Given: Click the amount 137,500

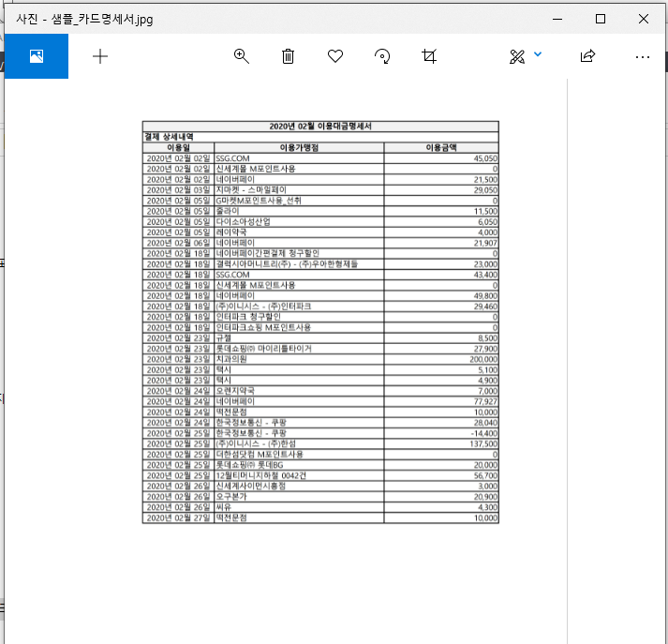Looking at the screenshot, I should tap(483, 443).
